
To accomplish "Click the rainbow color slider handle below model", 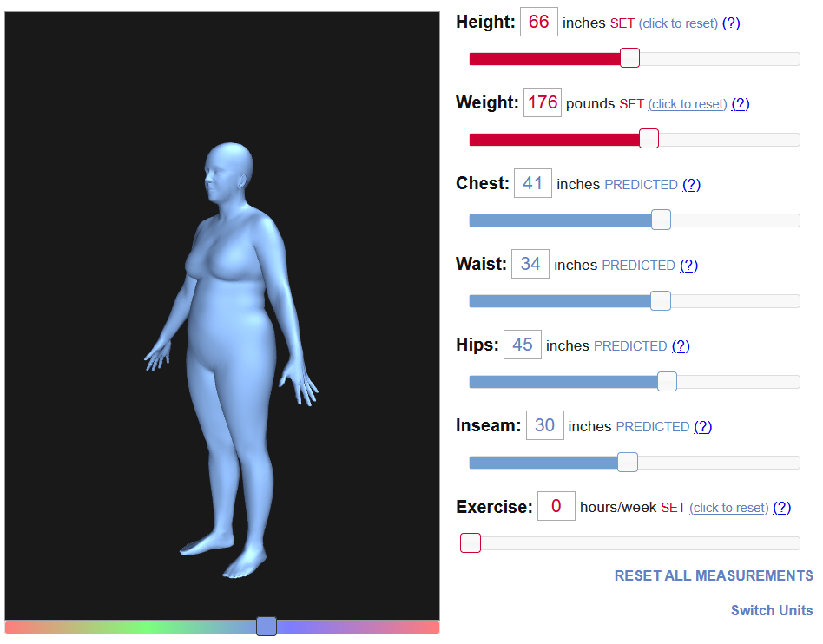I will coord(267,626).
